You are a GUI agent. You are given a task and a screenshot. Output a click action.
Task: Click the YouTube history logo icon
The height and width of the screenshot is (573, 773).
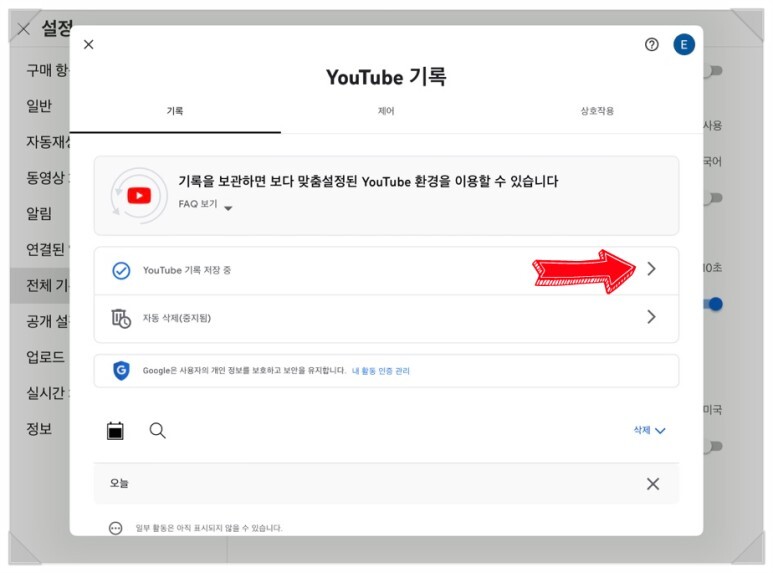tap(139, 196)
